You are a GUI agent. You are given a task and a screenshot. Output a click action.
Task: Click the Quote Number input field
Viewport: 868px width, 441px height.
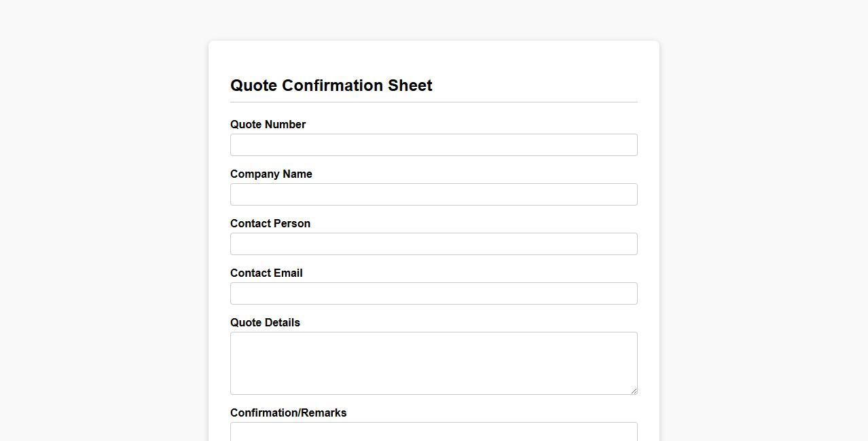click(433, 145)
